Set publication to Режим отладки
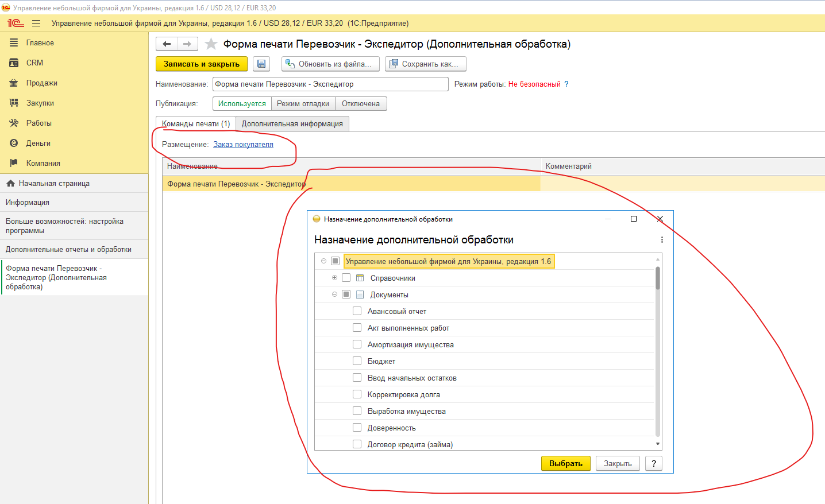This screenshot has height=504, width=825. (303, 103)
